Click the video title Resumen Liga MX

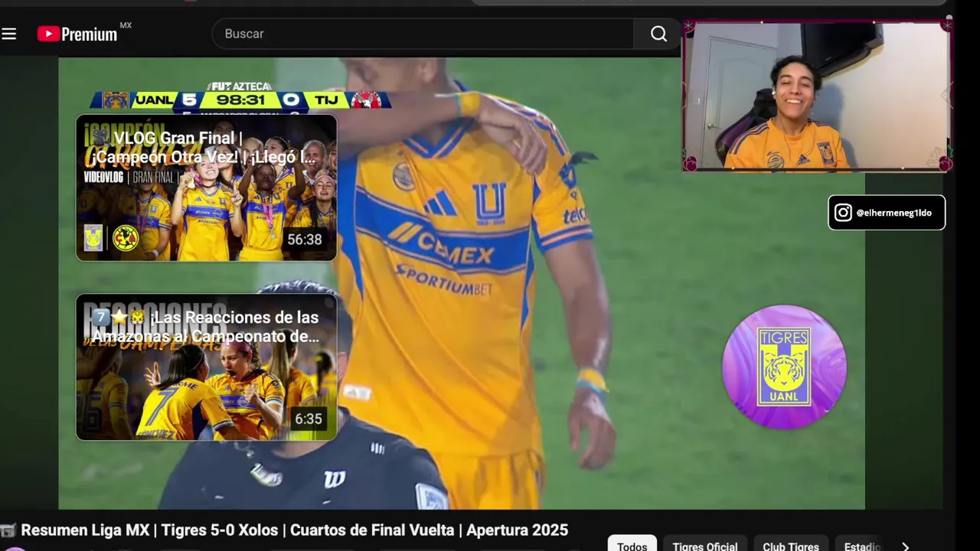click(294, 530)
